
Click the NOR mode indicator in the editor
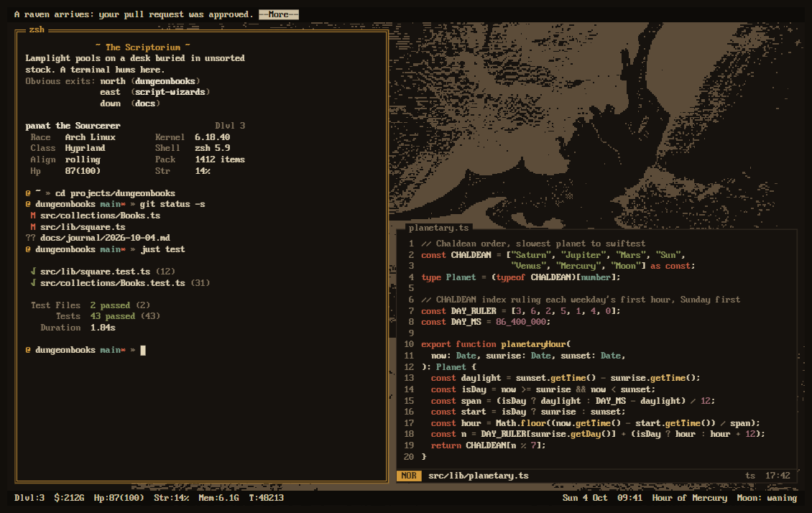[409, 476]
